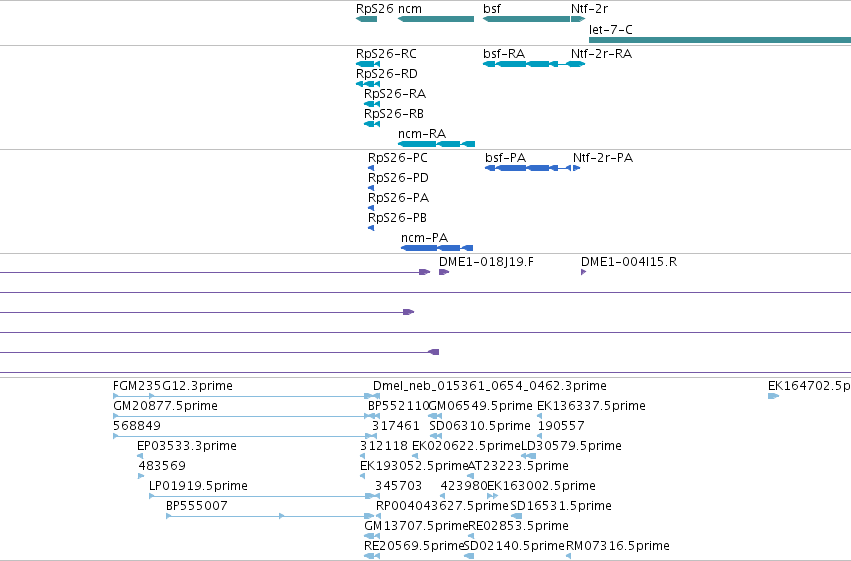The height and width of the screenshot is (561, 851).
Task: Select the EK136337.5prime EST label
Action: (x=591, y=406)
